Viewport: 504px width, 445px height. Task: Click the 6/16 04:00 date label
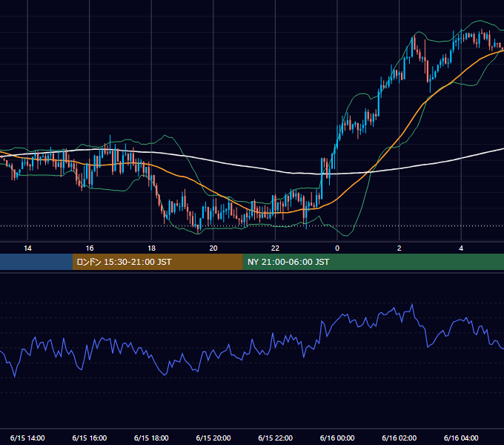pyautogui.click(x=461, y=438)
